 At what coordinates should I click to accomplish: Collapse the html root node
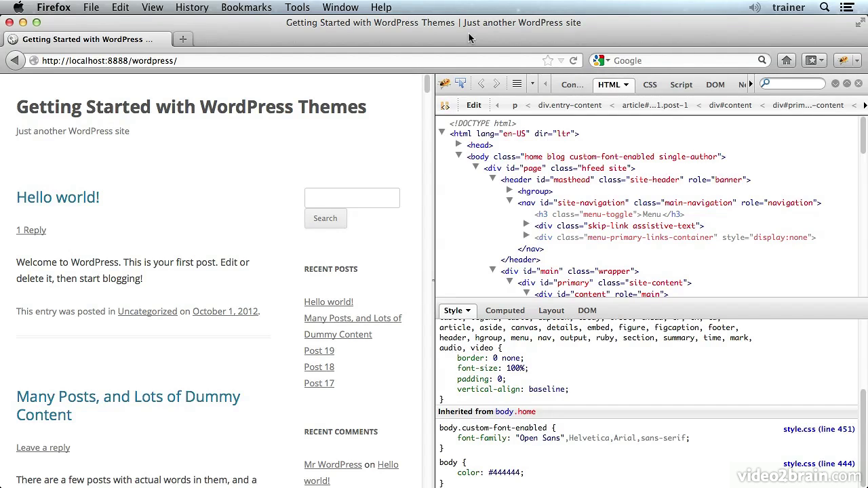tap(442, 133)
